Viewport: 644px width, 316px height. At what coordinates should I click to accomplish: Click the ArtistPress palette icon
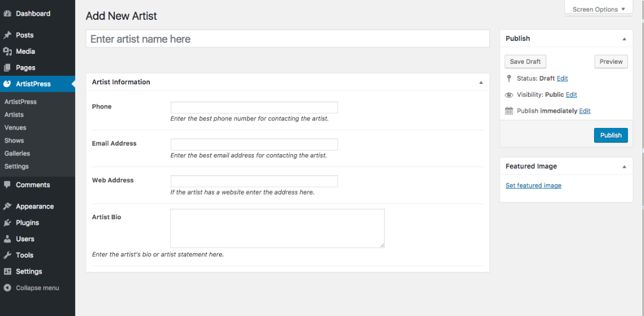click(x=8, y=84)
